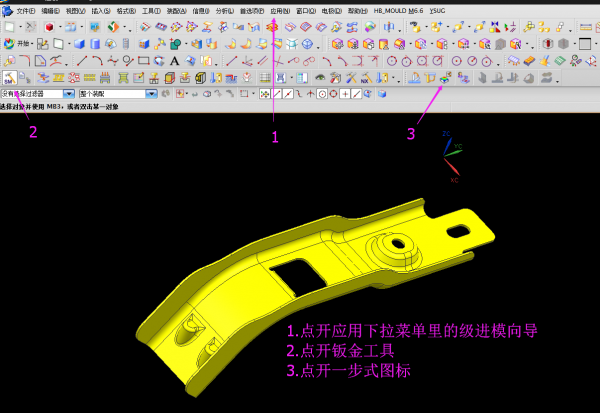Select the Text 'A' tool

point(174,61)
